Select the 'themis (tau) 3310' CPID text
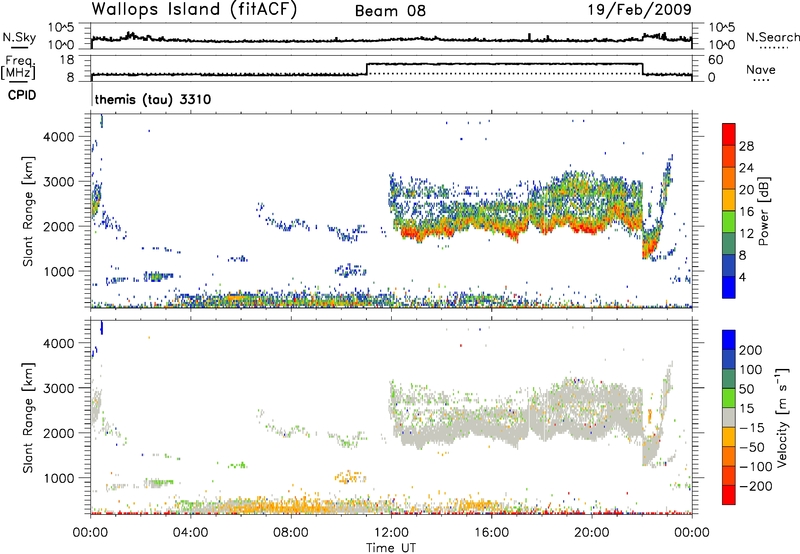The image size is (800, 554). point(153,99)
